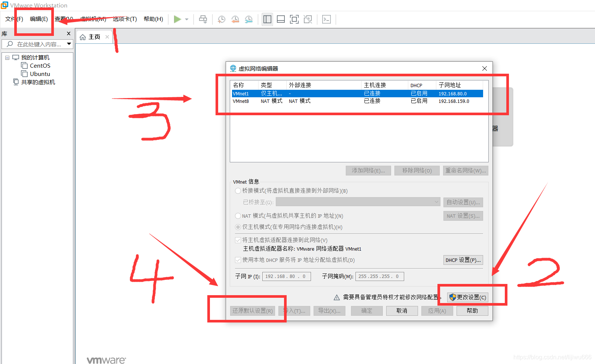The width and height of the screenshot is (595, 364).
Task: Click the Apply button
Action: click(437, 311)
